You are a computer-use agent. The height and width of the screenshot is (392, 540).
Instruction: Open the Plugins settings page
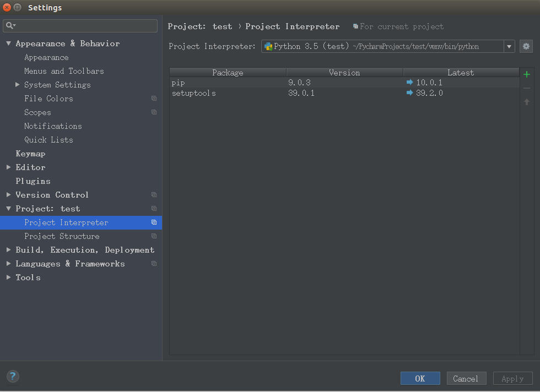(x=33, y=181)
